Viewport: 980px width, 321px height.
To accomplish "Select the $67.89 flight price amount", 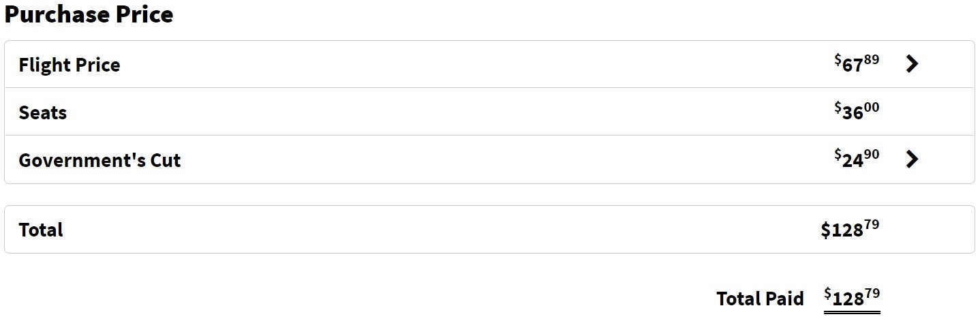I will pyautogui.click(x=857, y=64).
